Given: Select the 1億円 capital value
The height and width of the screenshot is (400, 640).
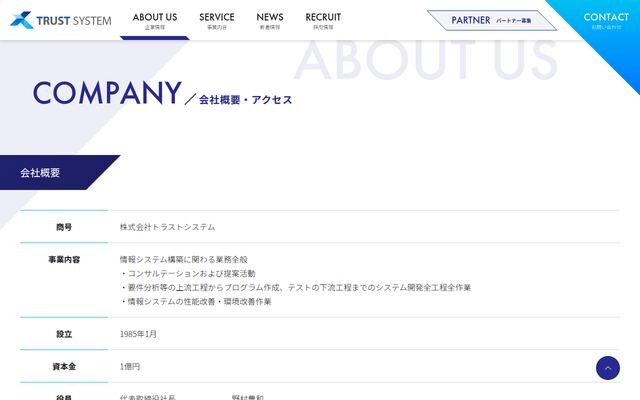Looking at the screenshot, I should tap(130, 367).
